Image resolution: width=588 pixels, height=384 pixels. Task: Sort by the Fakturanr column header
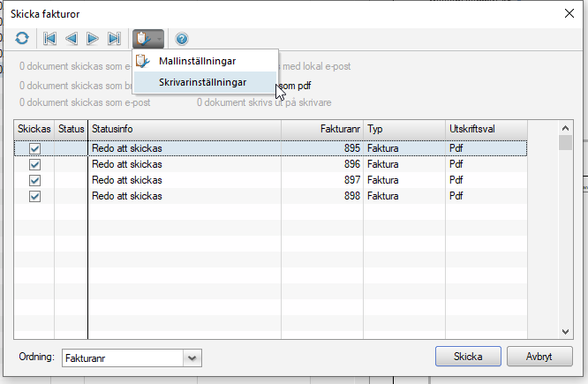pos(321,129)
